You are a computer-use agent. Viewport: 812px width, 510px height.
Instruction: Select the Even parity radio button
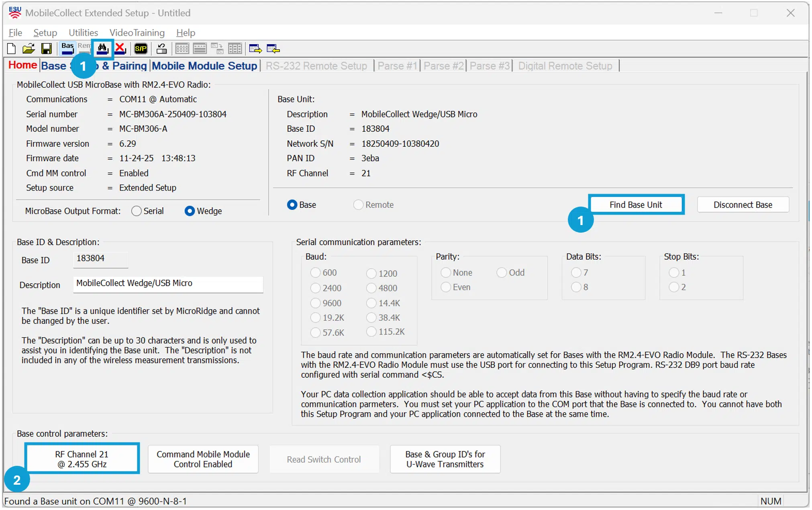click(x=446, y=287)
